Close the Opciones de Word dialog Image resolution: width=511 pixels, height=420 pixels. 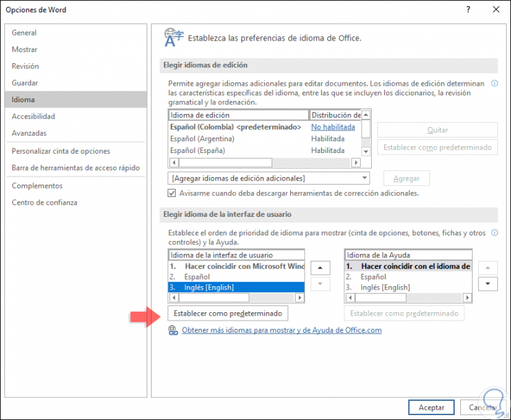click(x=496, y=10)
